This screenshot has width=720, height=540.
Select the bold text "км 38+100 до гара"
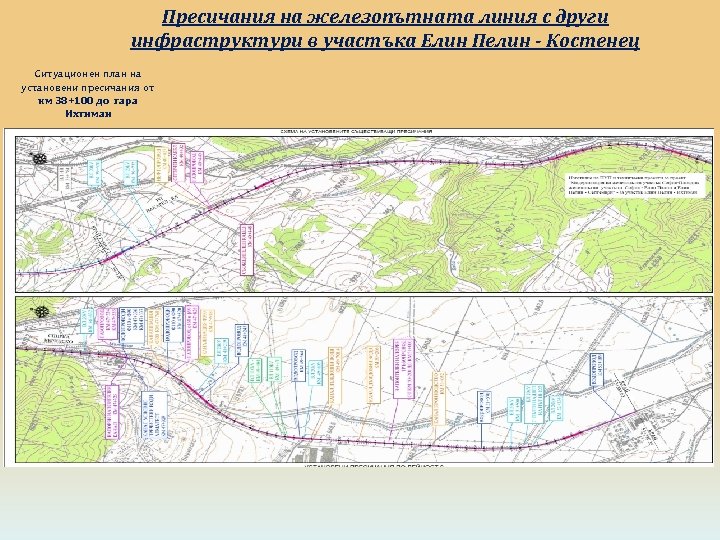[88, 101]
